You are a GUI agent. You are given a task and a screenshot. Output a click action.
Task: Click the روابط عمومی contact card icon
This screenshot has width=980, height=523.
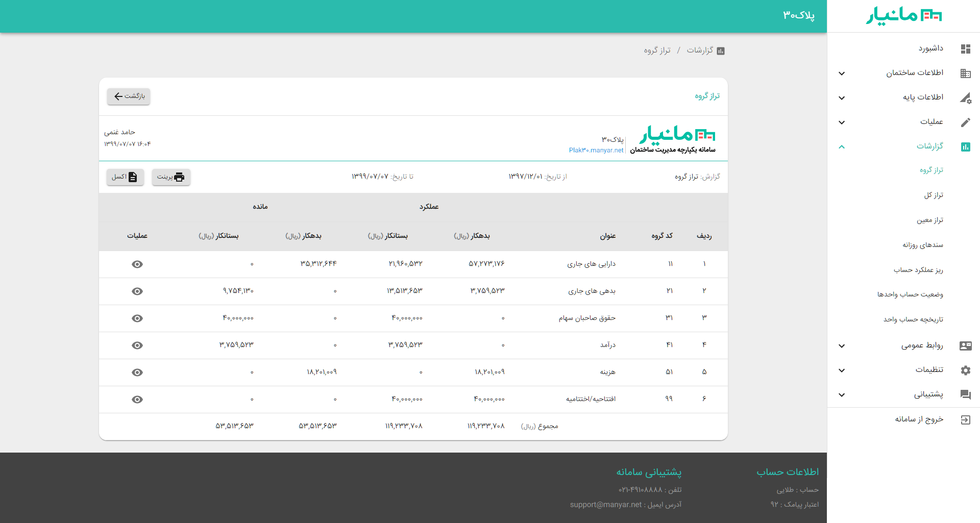(x=965, y=345)
